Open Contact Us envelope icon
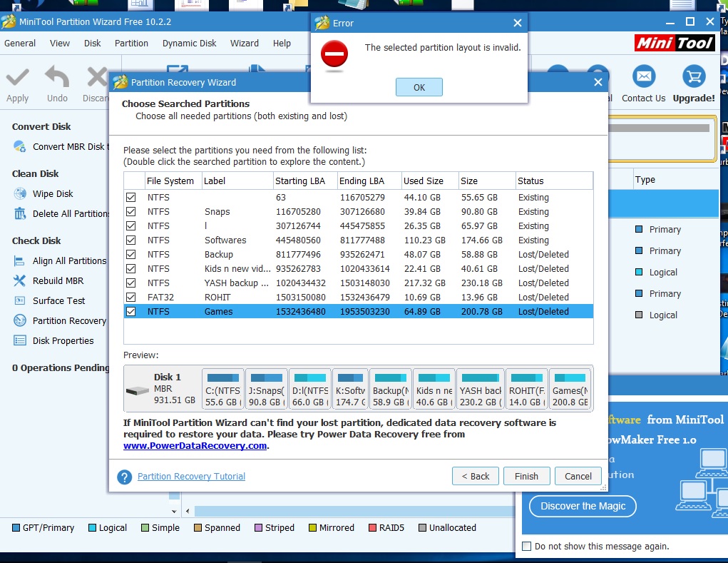 pos(643,76)
